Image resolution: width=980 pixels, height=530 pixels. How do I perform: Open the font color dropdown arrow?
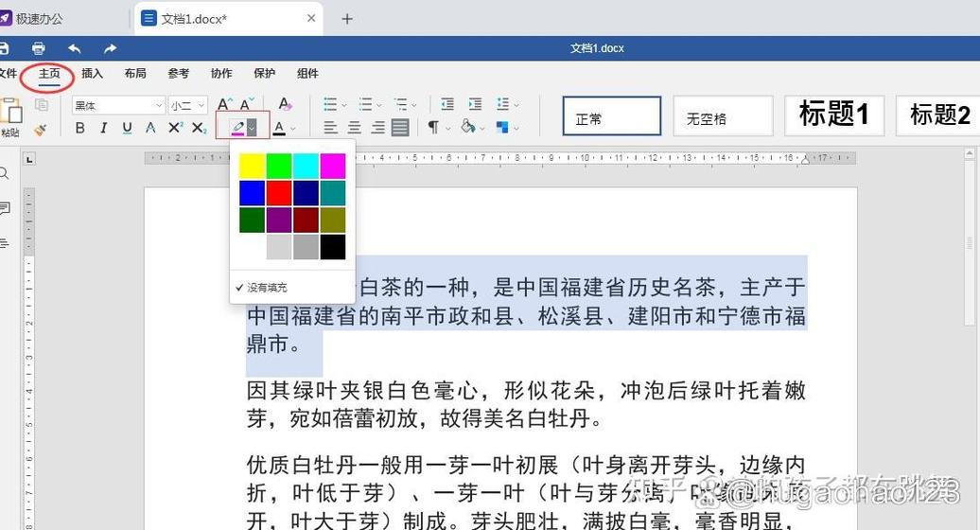click(x=293, y=129)
